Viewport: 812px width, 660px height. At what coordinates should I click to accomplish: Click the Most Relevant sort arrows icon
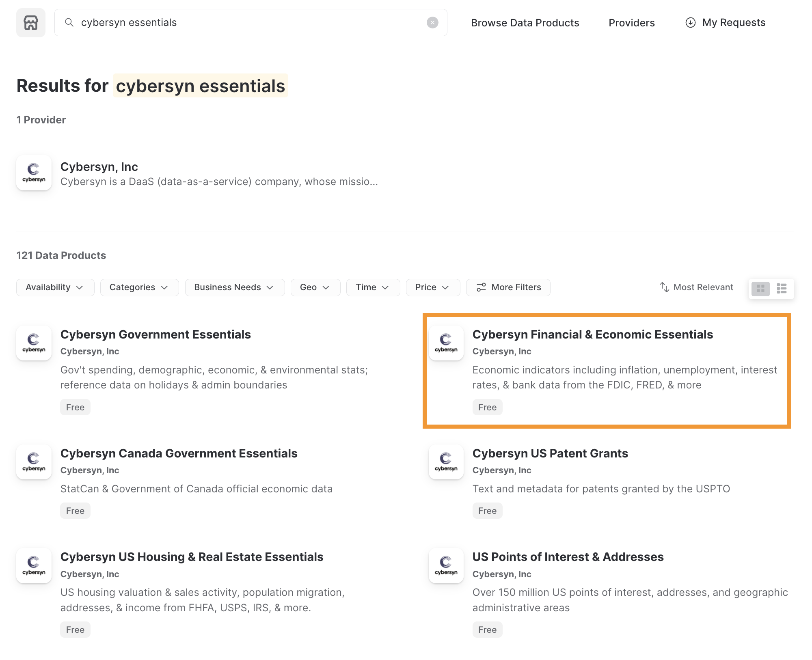664,287
